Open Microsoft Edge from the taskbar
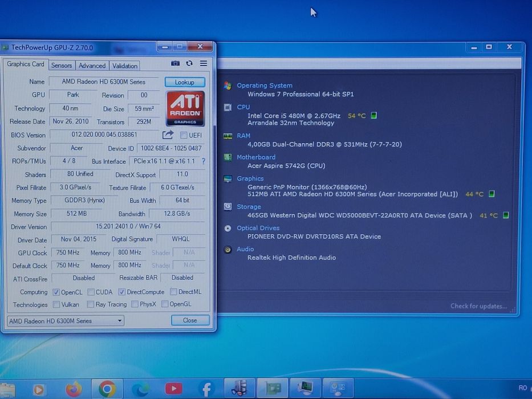 pos(140,389)
